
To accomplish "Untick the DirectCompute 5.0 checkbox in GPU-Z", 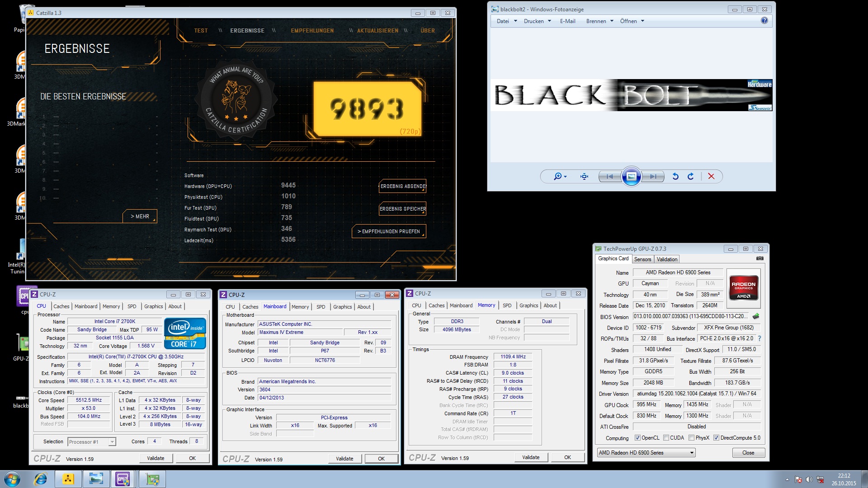I will 716,438.
